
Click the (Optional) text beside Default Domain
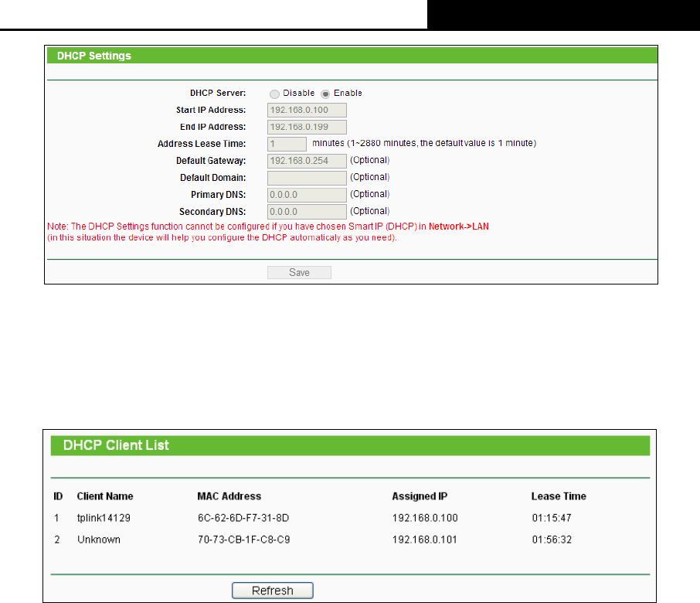coord(369,177)
